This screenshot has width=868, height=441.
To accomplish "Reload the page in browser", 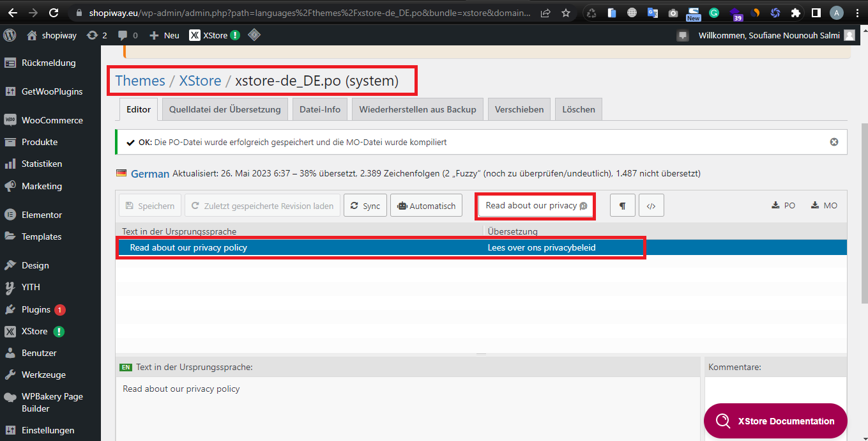I will (x=54, y=13).
